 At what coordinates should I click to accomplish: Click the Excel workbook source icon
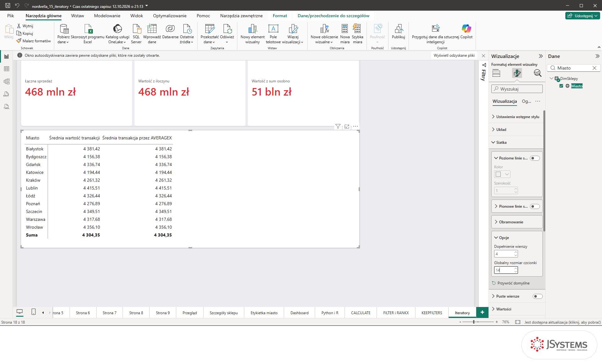(88, 29)
